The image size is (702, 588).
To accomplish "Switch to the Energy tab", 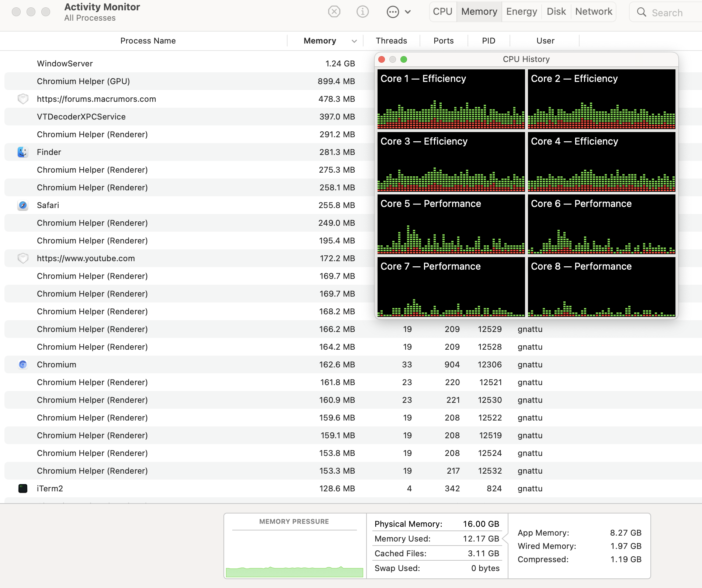I will coord(522,12).
